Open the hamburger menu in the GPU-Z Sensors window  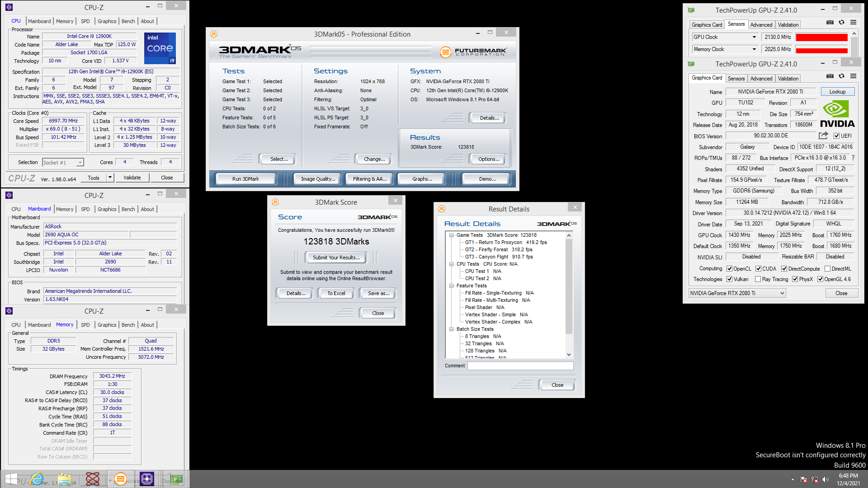853,22
